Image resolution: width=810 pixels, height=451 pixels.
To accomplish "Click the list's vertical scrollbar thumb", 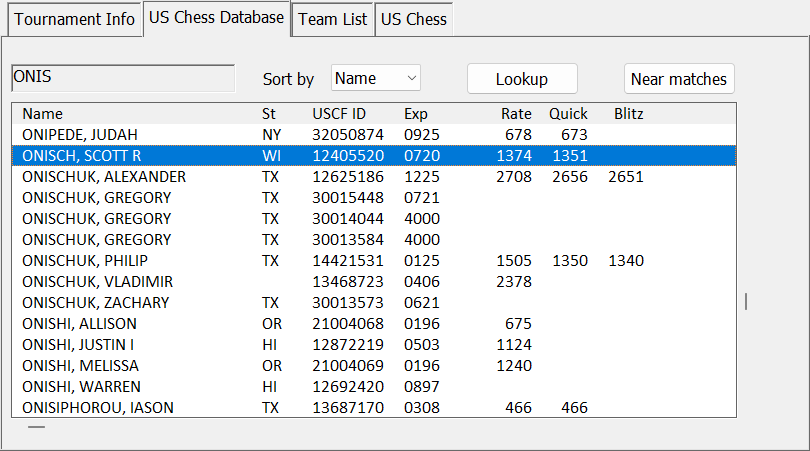I will [x=746, y=301].
